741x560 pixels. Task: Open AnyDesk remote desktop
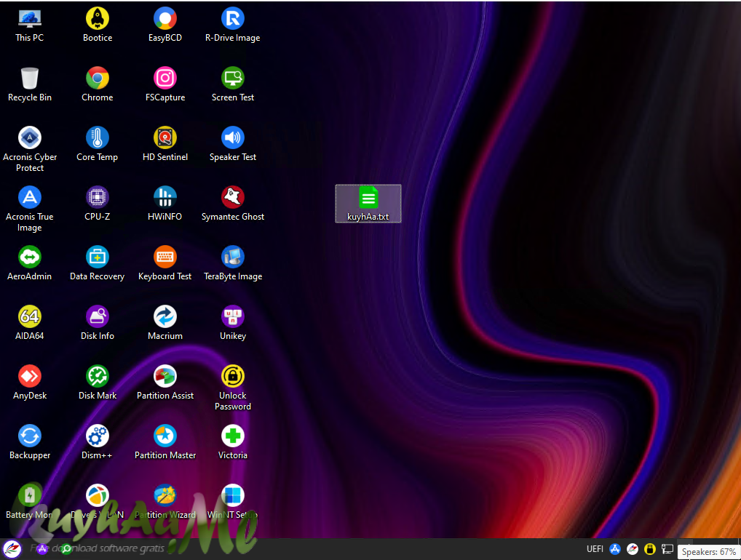pyautogui.click(x=29, y=383)
